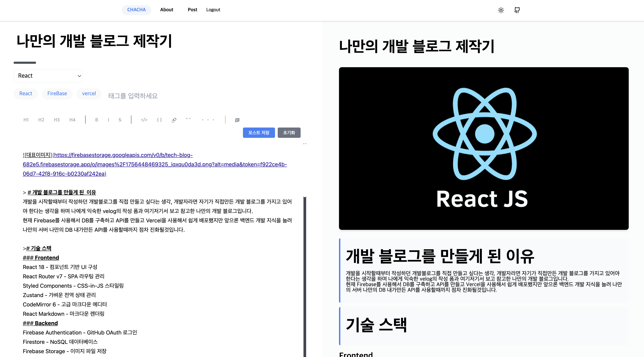The width and height of the screenshot is (644, 357).
Task: Click 'CodeMirror 6 - 고급 마크다운 에디터' line
Action: (65, 304)
